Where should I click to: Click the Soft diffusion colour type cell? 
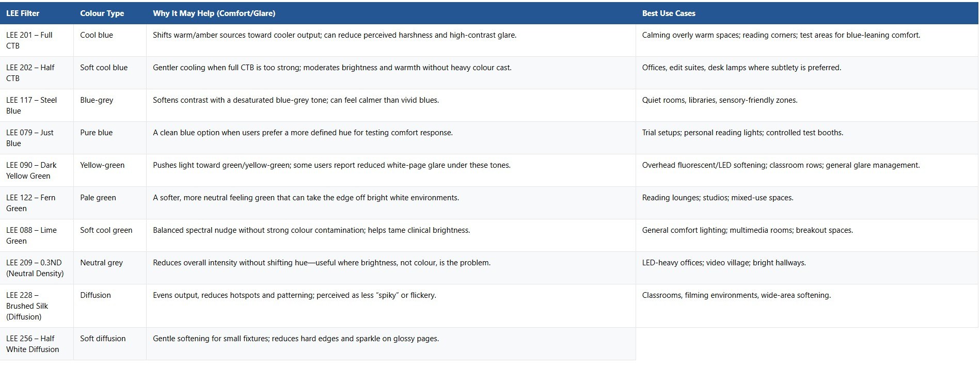(x=103, y=339)
